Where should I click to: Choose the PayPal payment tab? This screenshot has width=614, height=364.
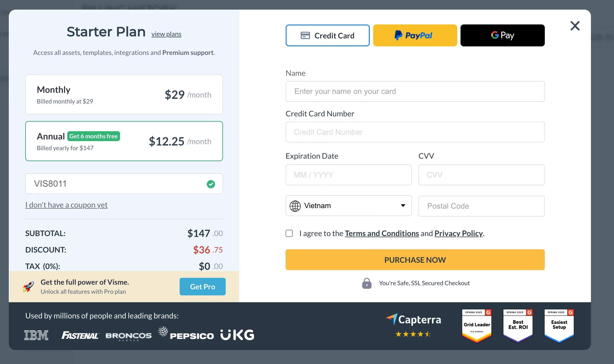(415, 35)
